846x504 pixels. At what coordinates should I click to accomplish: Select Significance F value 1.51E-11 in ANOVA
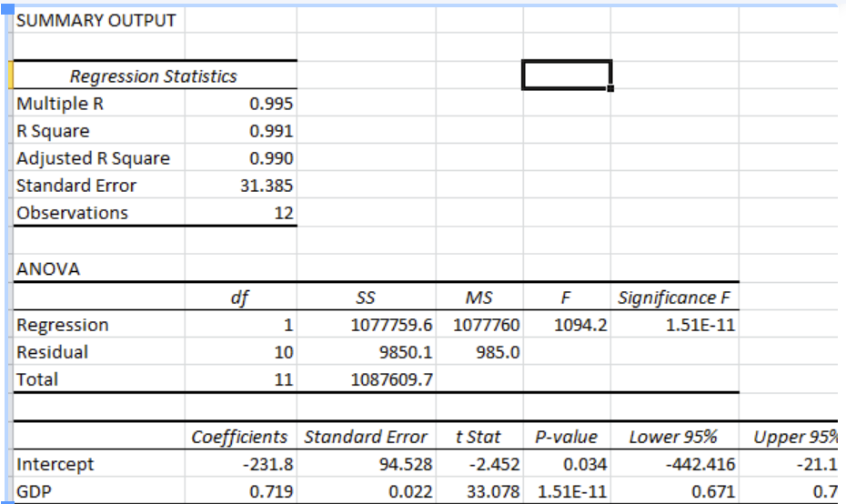tap(674, 325)
